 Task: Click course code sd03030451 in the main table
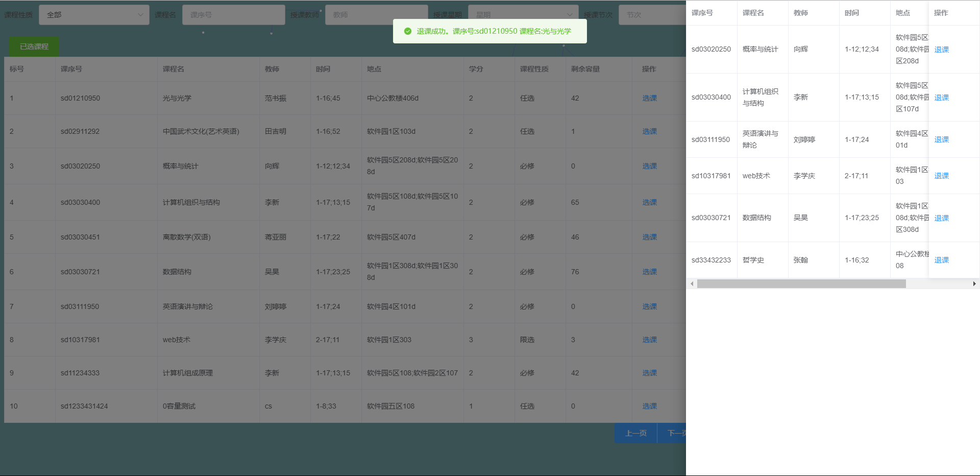point(80,237)
